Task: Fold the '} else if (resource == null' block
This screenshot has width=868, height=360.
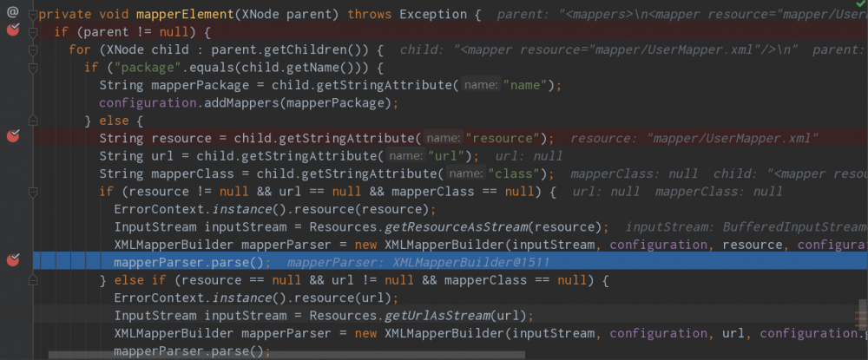Action: 33,279
